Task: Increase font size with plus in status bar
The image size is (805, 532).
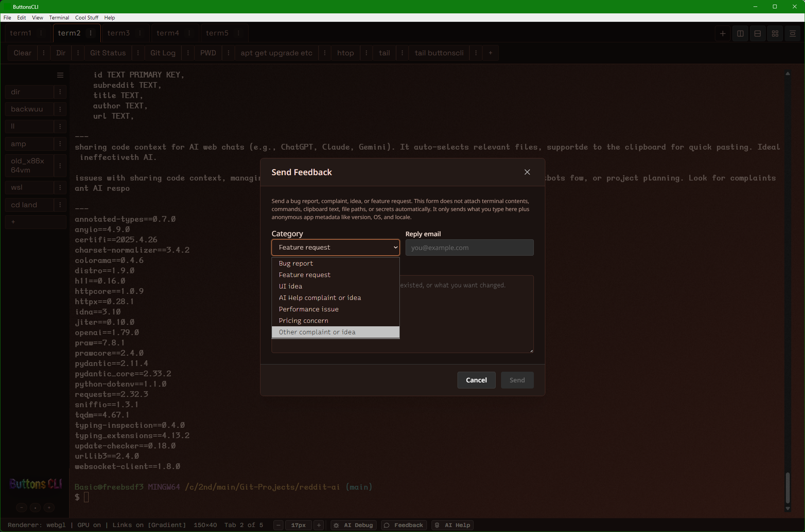Action: (319, 525)
